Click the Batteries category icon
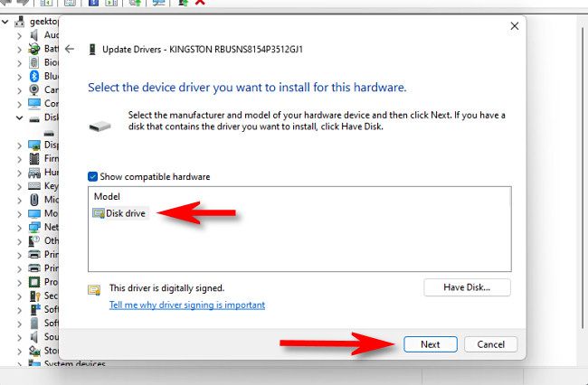The width and height of the screenshot is (588, 385). (34, 49)
